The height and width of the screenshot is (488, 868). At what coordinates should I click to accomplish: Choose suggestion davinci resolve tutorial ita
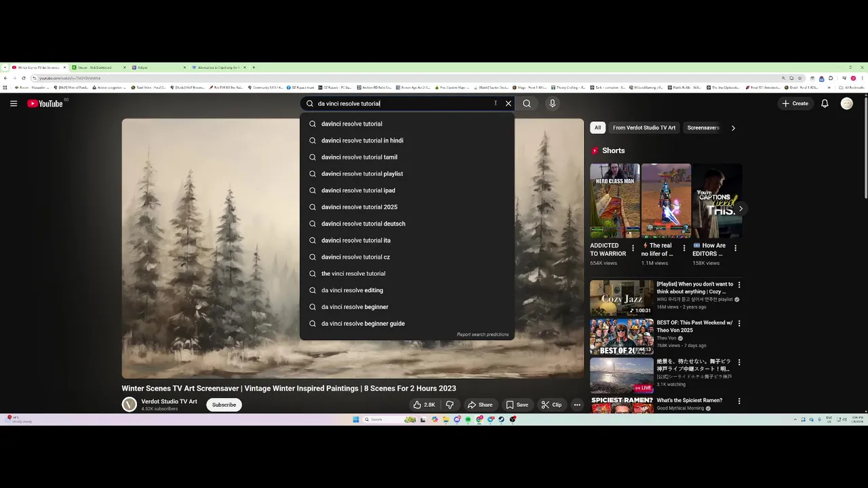click(x=407, y=240)
